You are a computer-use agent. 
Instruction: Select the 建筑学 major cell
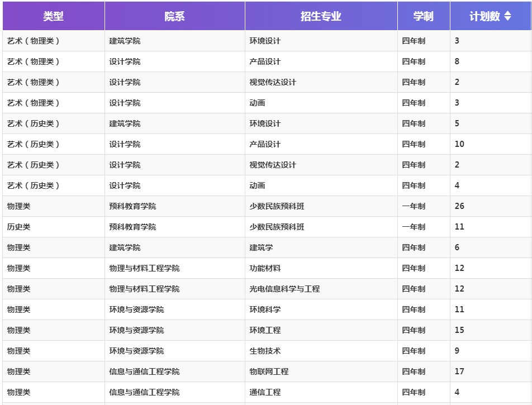261,247
